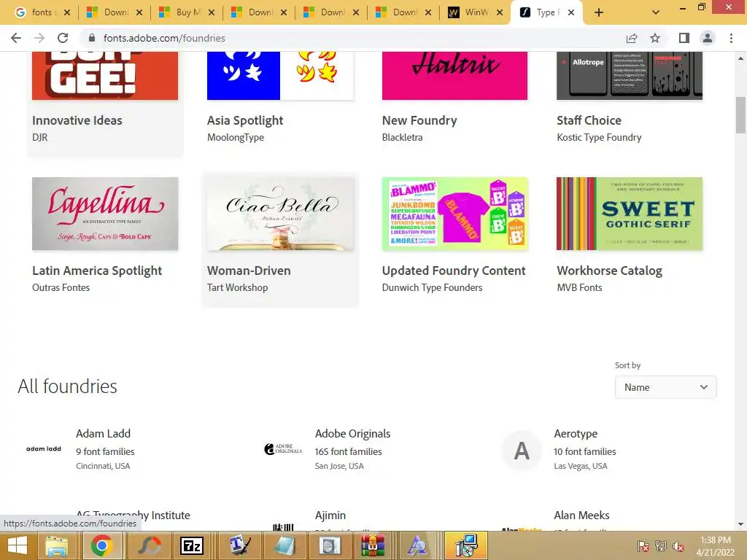The image size is (747, 560).
Task: Open the Alan Meeks foundry
Action: click(581, 516)
